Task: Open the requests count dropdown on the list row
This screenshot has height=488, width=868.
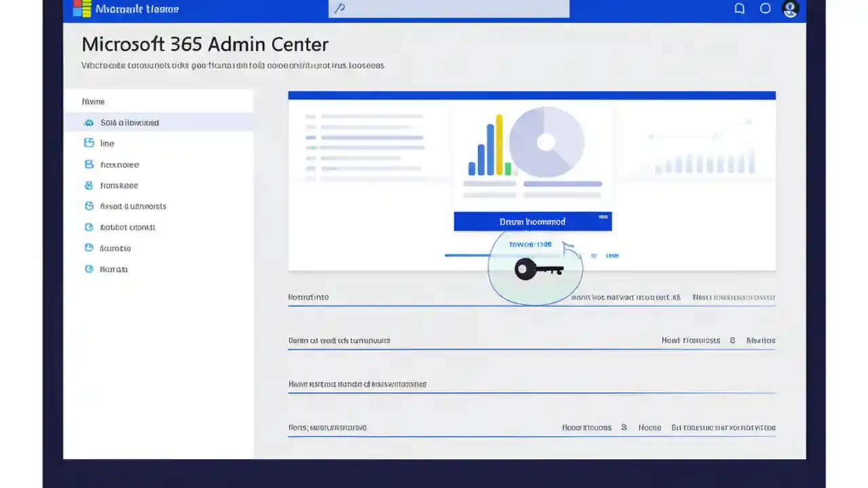Action: (x=732, y=340)
